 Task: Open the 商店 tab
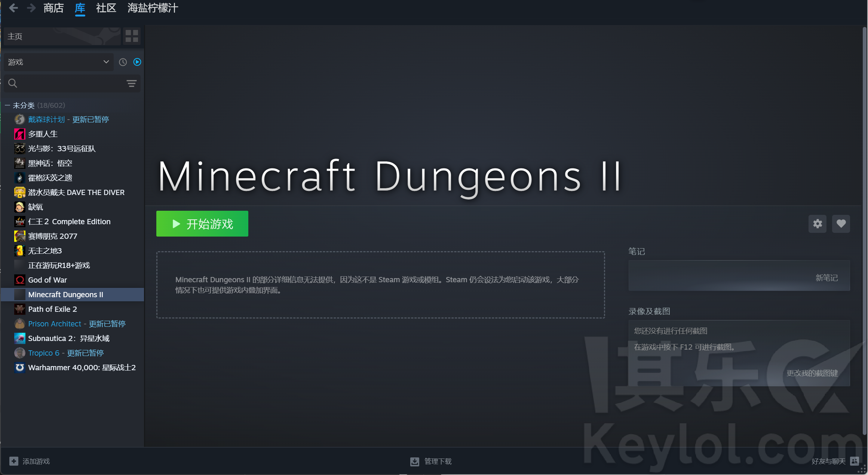pyautogui.click(x=53, y=8)
